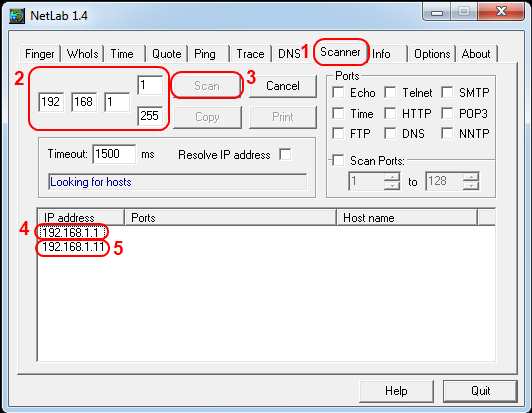This screenshot has height=413, width=532.
Task: Focus the range start field containing 1
Action: (150, 85)
